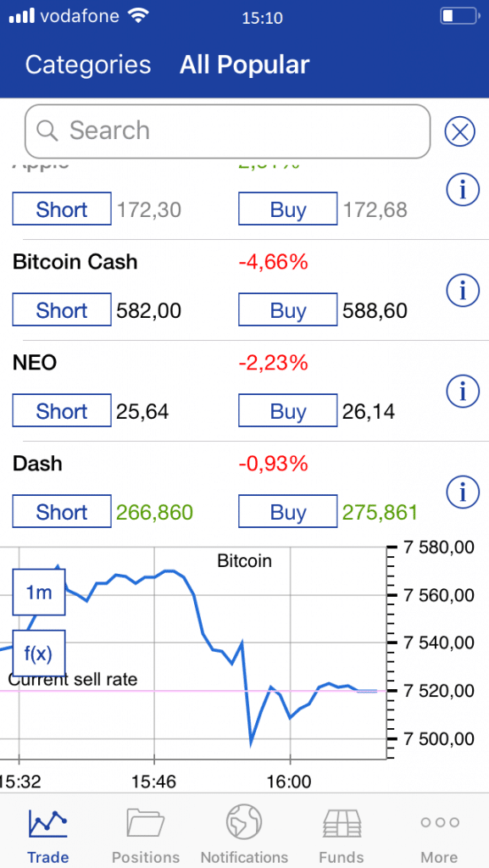The image size is (489, 868).
Task: Open Notifications globe icon
Action: (244, 821)
